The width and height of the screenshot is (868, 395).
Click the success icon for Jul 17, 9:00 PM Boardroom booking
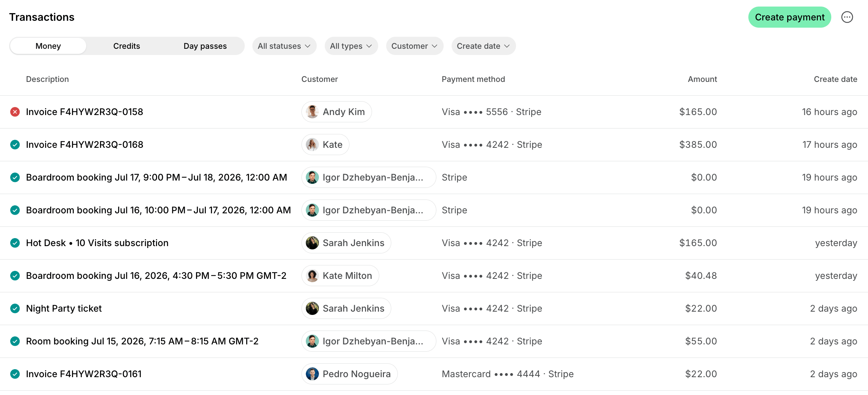tap(15, 177)
